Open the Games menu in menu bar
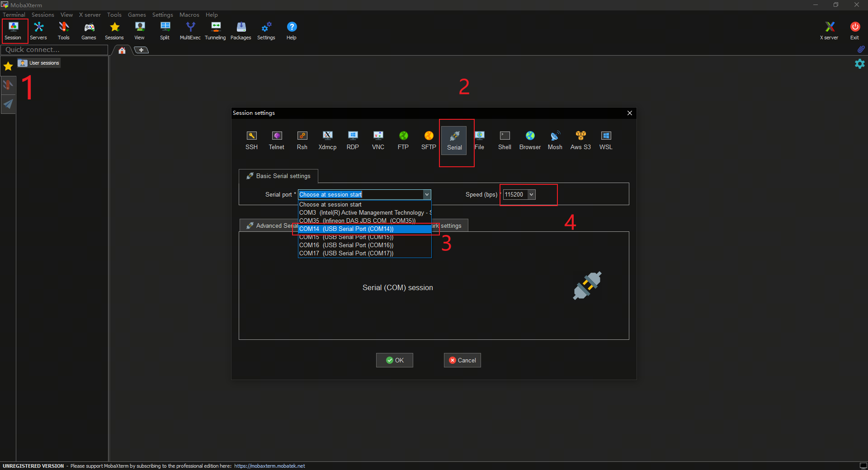868x470 pixels. click(x=137, y=15)
